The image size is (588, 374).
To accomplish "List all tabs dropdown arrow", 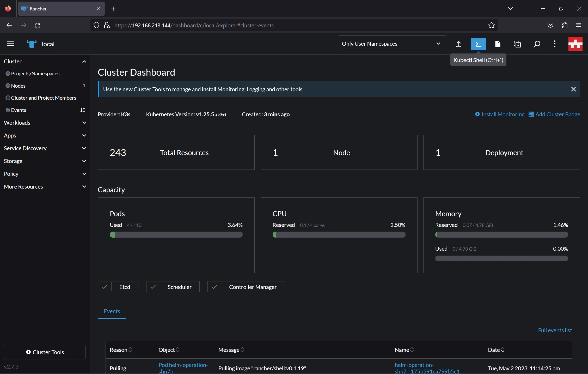I will 510,9.
